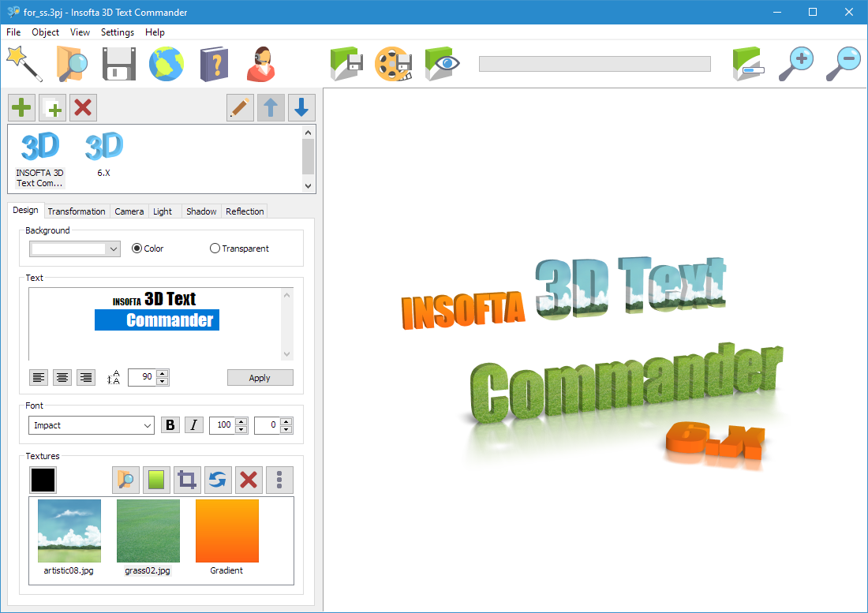Click the render progress bar
This screenshot has height=613, width=868.
[594, 64]
